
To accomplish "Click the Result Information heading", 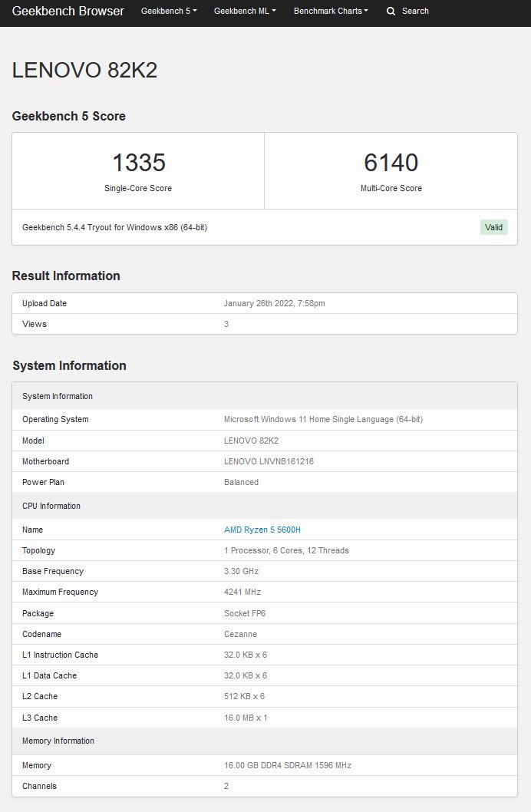I will coord(66,276).
